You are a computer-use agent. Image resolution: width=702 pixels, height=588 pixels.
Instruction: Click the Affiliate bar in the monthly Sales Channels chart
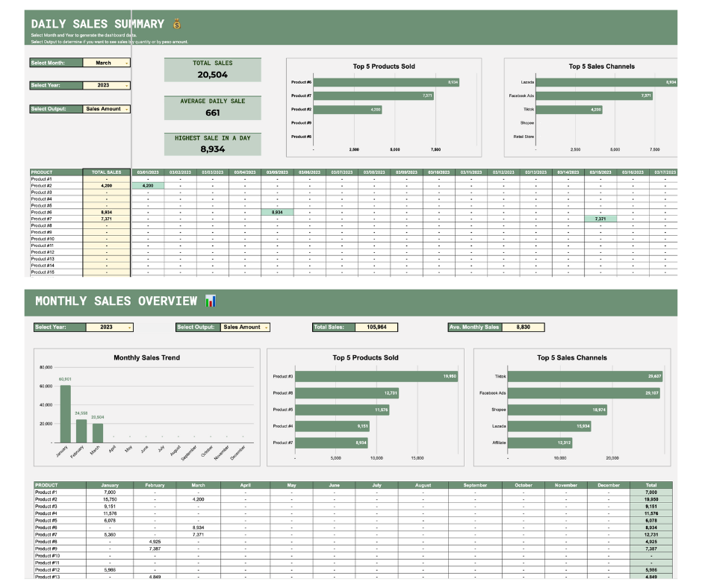[540, 442]
